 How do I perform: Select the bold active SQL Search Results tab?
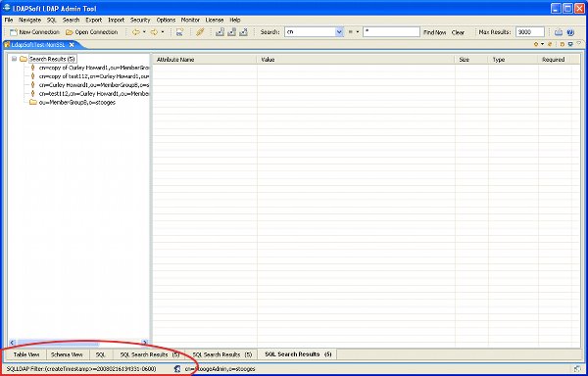298,353
